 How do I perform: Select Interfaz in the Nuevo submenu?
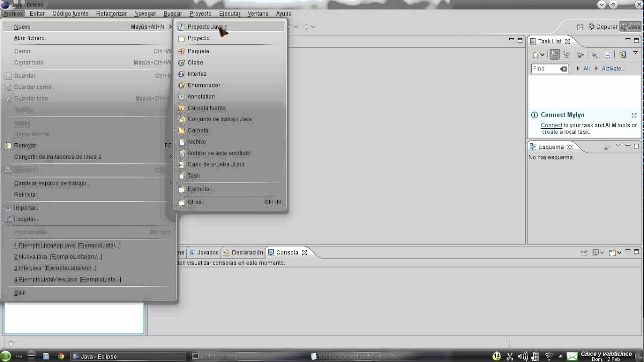click(x=230, y=74)
